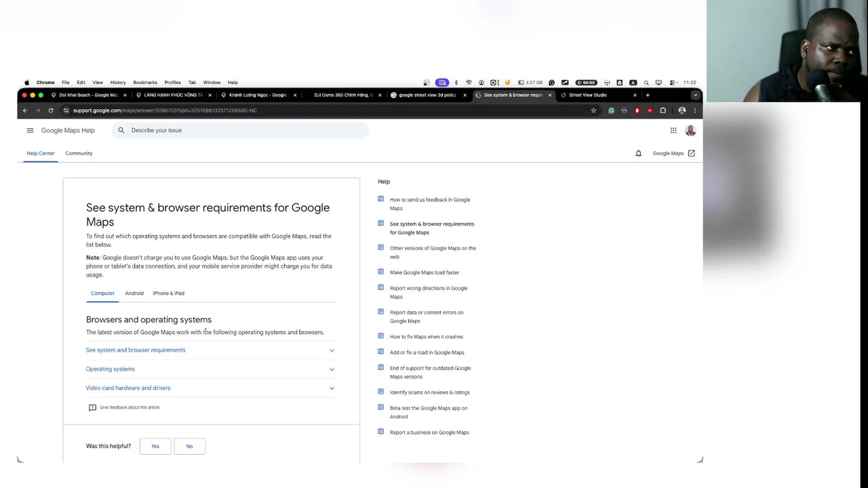Open the notifications bell
Image resolution: width=868 pixels, height=488 pixels.
point(638,153)
